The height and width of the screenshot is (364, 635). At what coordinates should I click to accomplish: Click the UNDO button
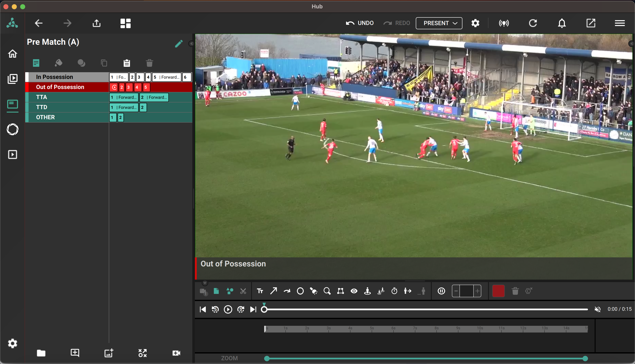pyautogui.click(x=359, y=23)
